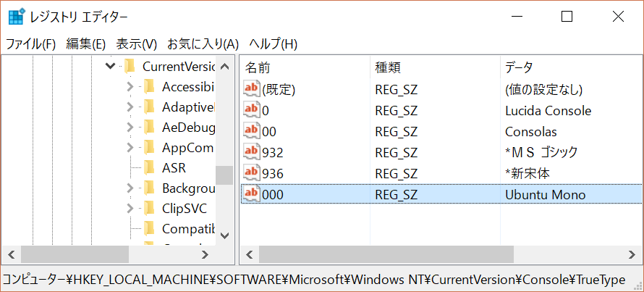
Task: Expand the ClipSVC tree node
Action: click(x=130, y=208)
